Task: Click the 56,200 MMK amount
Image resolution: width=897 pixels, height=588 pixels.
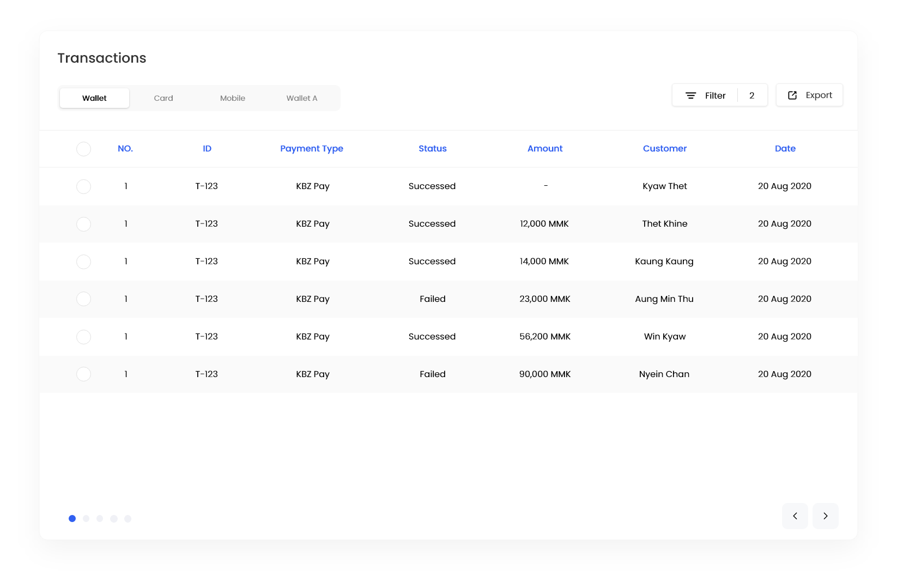Action: (545, 336)
